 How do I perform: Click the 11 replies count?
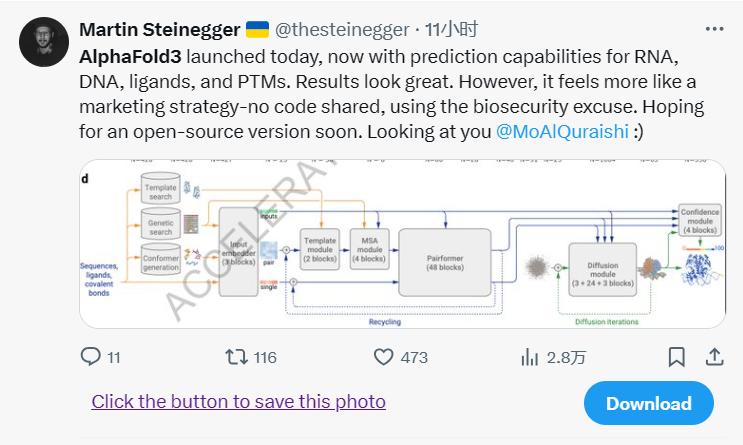click(x=114, y=357)
